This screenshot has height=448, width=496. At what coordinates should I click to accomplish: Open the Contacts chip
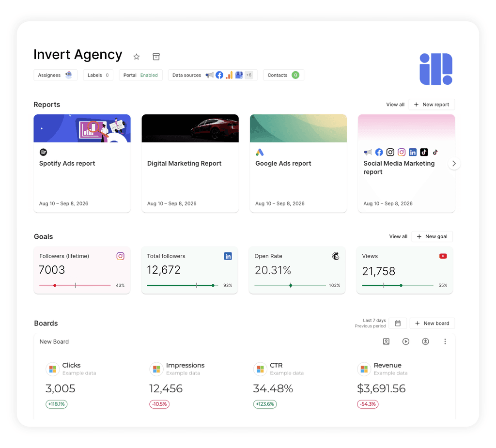[x=283, y=75]
